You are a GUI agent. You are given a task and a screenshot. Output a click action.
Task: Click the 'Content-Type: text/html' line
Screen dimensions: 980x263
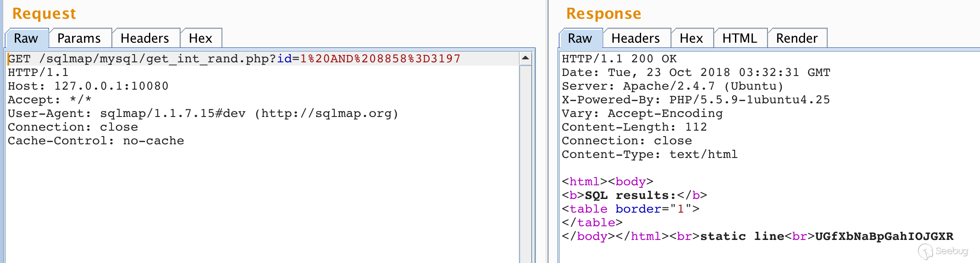650,154
